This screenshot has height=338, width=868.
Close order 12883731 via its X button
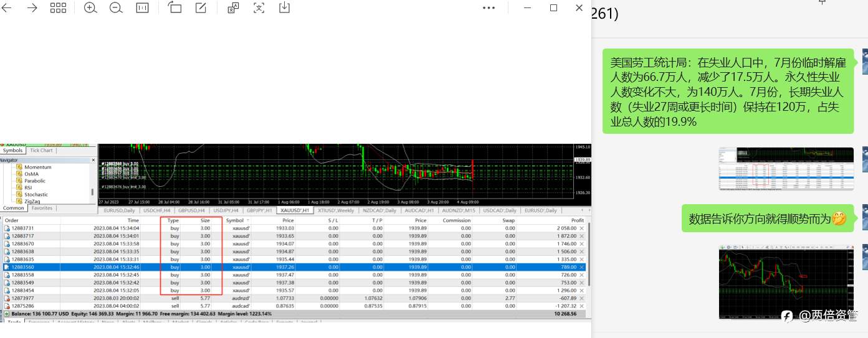582,228
